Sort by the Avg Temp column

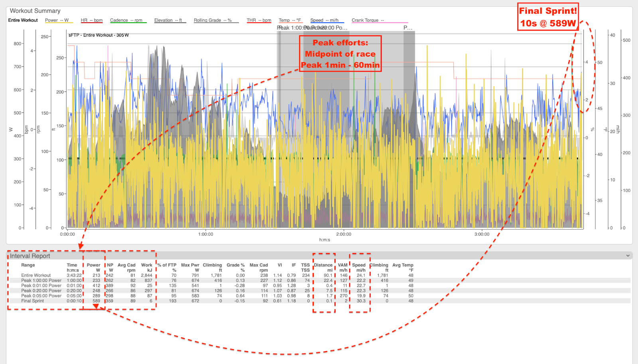coord(403,265)
